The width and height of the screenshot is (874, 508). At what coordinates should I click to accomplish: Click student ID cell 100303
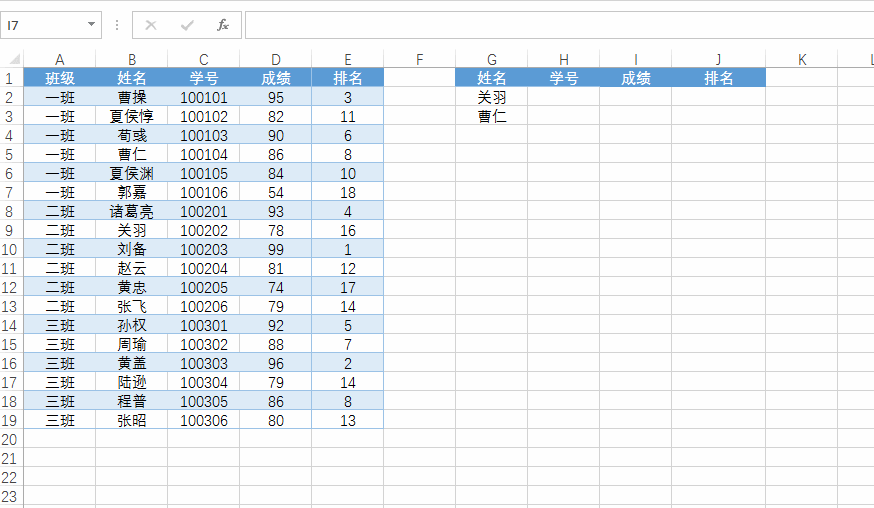click(x=203, y=363)
